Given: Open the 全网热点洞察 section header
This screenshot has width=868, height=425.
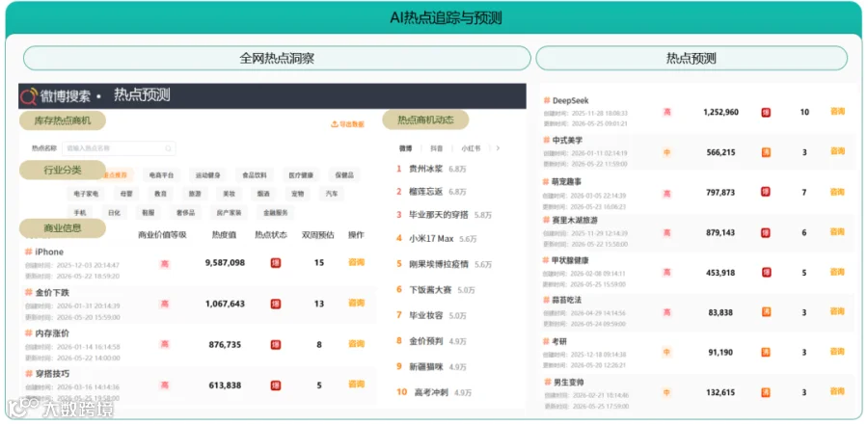Looking at the screenshot, I should pos(277,58).
